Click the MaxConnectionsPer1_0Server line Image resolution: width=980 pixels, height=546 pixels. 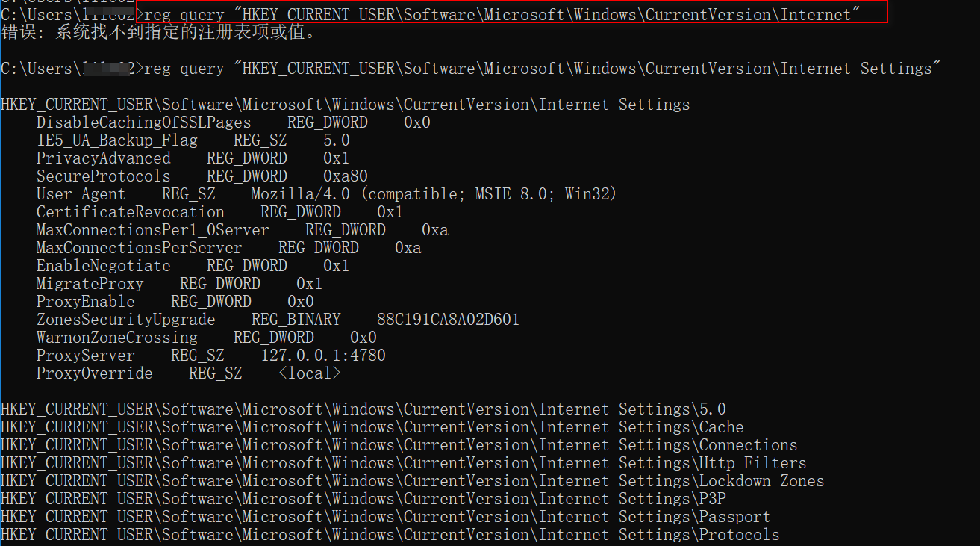(x=243, y=230)
